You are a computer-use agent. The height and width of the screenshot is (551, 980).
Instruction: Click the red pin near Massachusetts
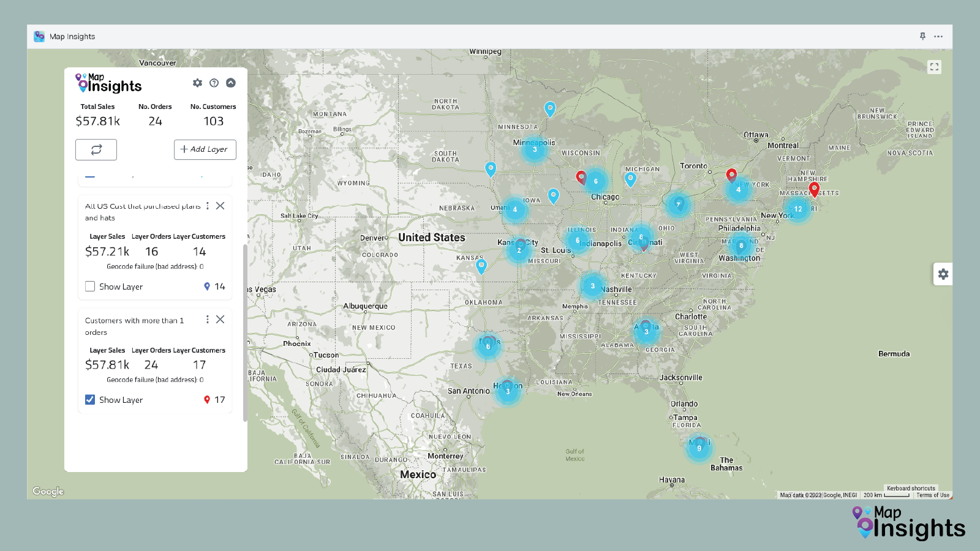click(x=814, y=189)
